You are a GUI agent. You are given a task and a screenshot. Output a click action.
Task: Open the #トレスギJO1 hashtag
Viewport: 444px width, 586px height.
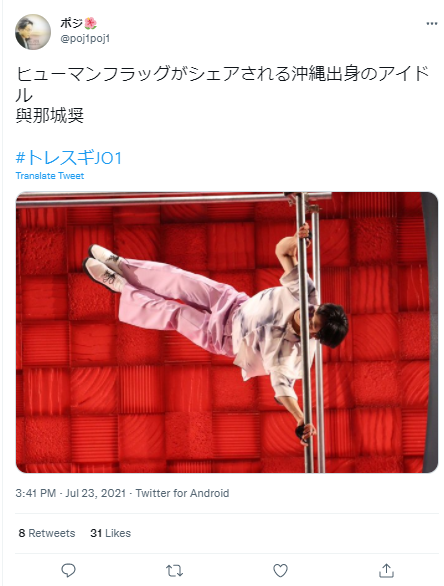click(x=69, y=158)
